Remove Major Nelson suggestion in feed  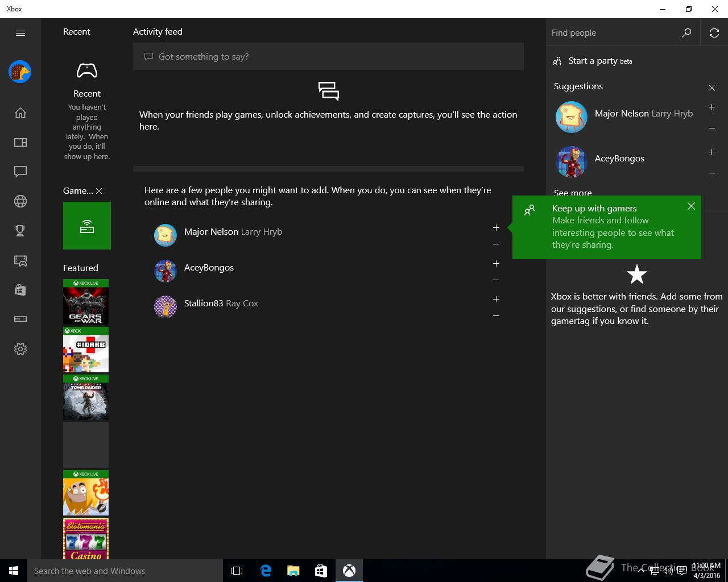496,244
